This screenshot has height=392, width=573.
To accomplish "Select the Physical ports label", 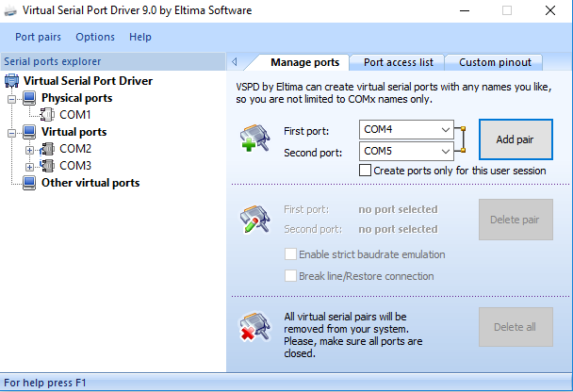I will tap(76, 98).
